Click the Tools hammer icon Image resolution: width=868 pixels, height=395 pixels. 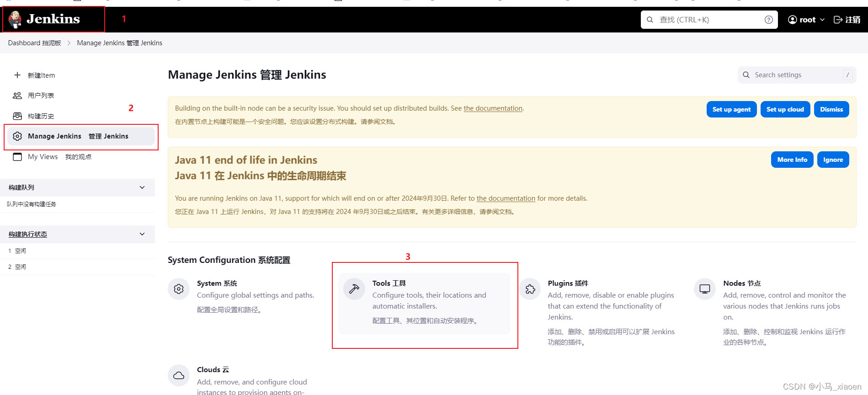point(354,289)
